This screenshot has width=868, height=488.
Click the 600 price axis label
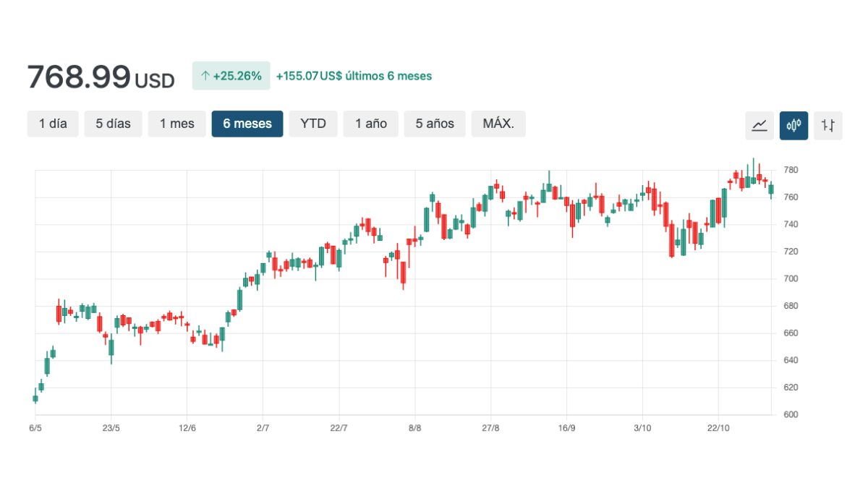click(x=790, y=414)
